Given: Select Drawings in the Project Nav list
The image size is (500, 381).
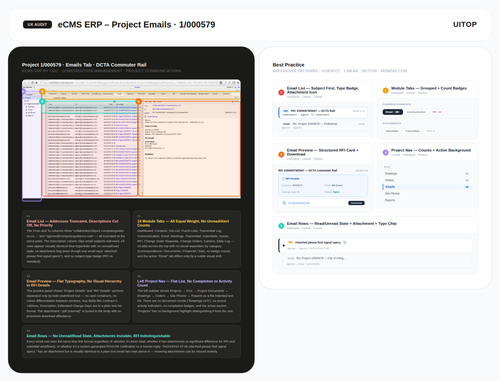Looking at the screenshot, I should tap(427, 173).
